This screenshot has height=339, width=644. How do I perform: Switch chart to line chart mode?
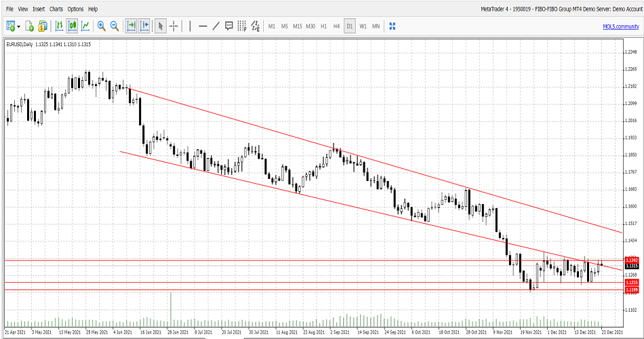click(x=85, y=26)
